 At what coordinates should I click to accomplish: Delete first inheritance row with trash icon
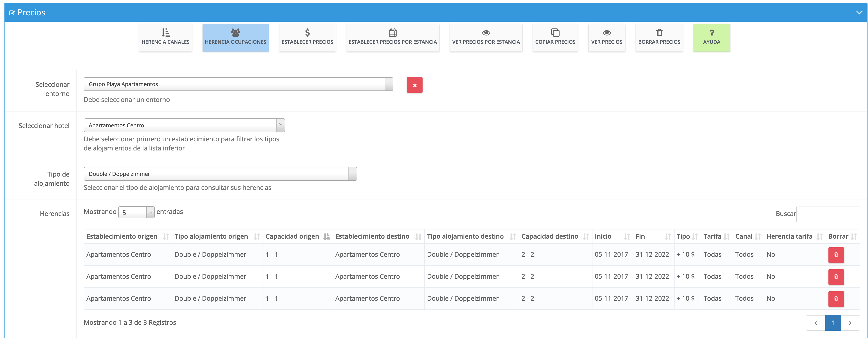pyautogui.click(x=836, y=255)
